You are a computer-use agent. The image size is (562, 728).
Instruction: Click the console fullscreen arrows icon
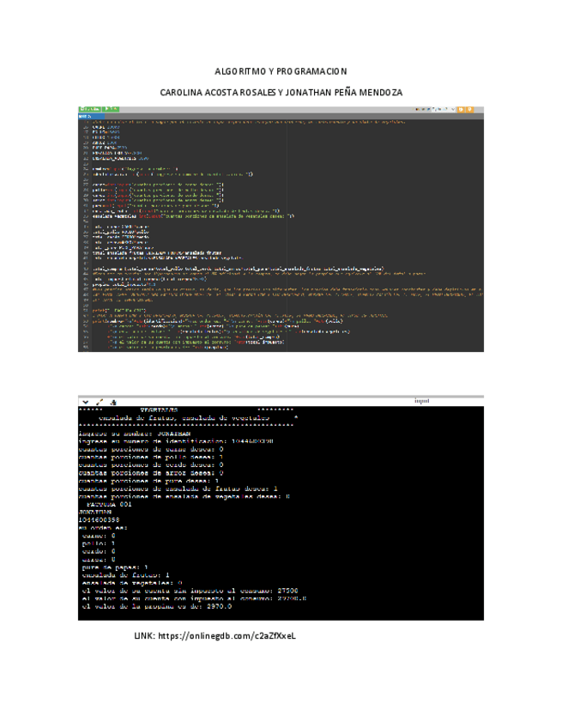[x=100, y=402]
